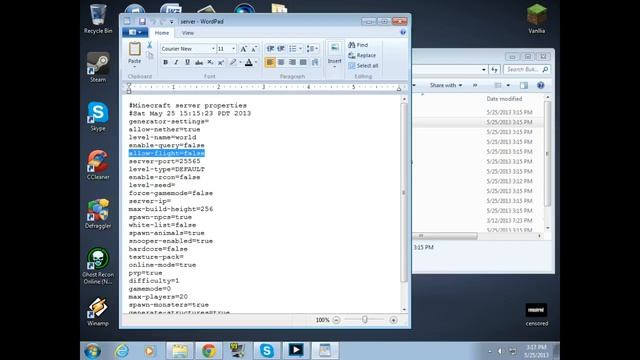Click the Increase indent icon
The width and height of the screenshot is (640, 360).
[281, 49]
